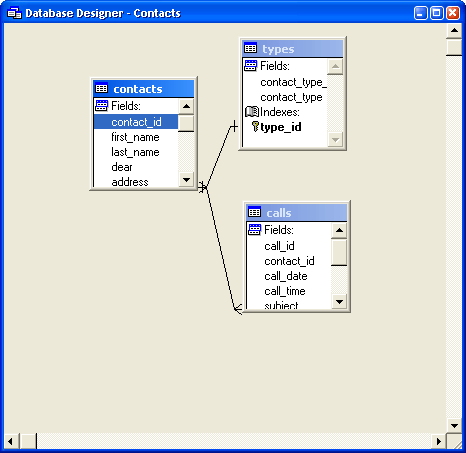The width and height of the screenshot is (466, 453).
Task: Click the types table icon
Action: click(x=250, y=49)
